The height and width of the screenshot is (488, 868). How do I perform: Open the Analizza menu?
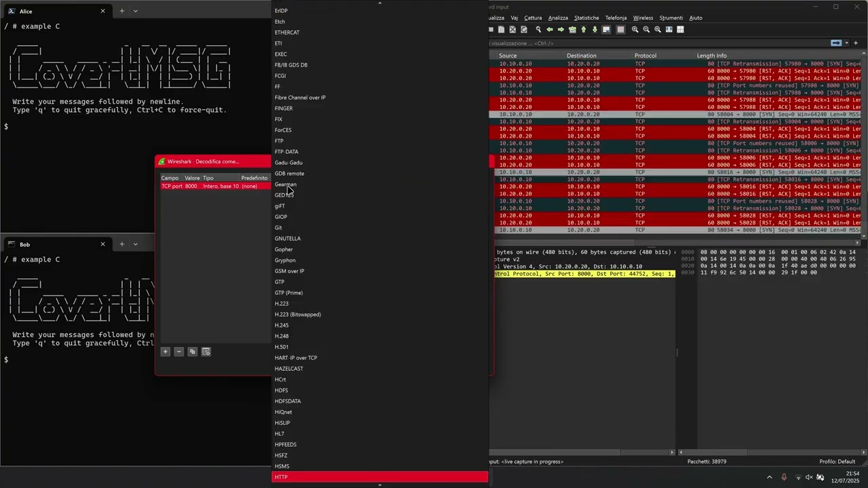[x=558, y=18]
